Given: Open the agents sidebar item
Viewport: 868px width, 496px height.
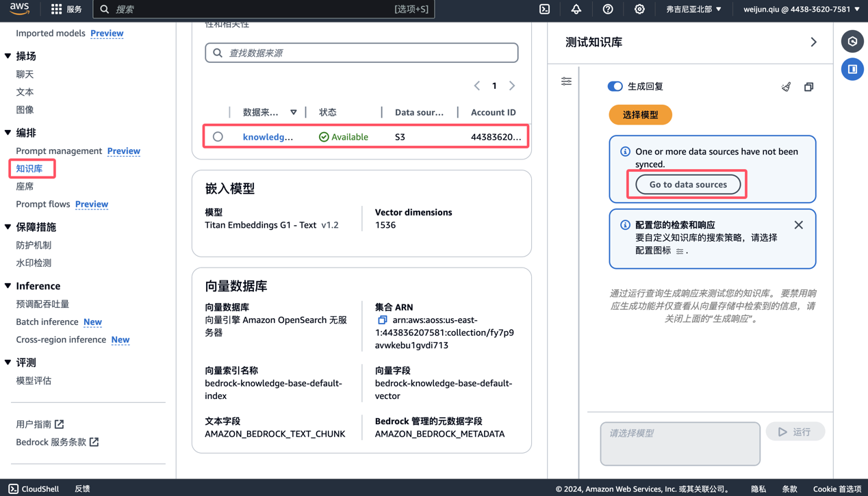Looking at the screenshot, I should click(x=25, y=186).
